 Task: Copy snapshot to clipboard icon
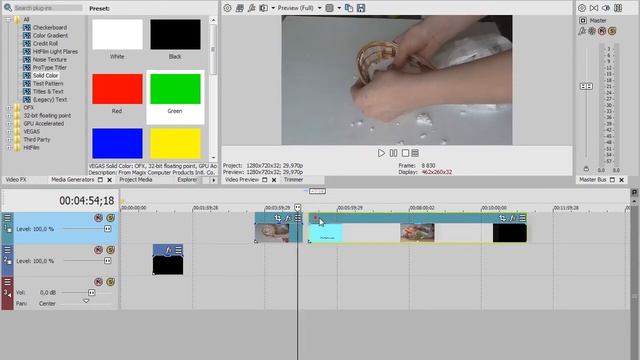pyautogui.click(x=349, y=8)
